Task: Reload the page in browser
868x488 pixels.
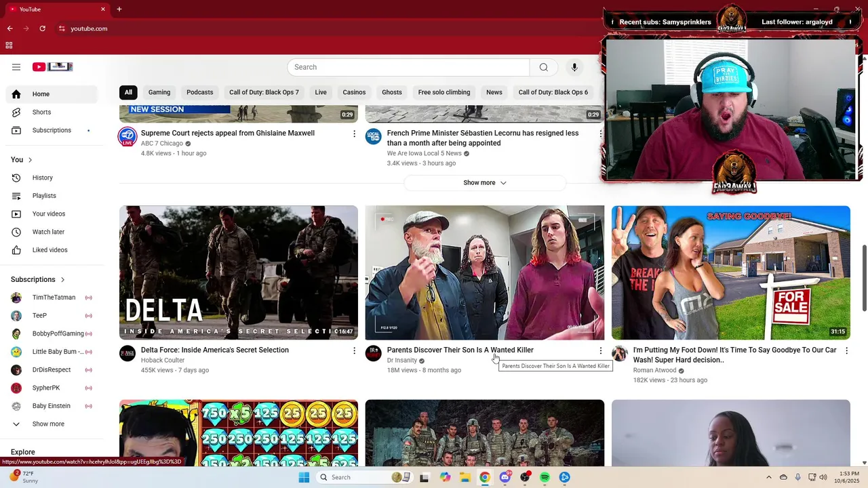Action: [42, 28]
